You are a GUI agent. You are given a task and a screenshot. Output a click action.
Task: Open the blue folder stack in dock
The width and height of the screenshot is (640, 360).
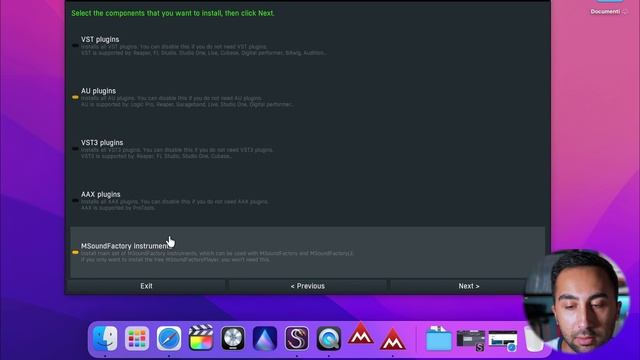coord(439,338)
